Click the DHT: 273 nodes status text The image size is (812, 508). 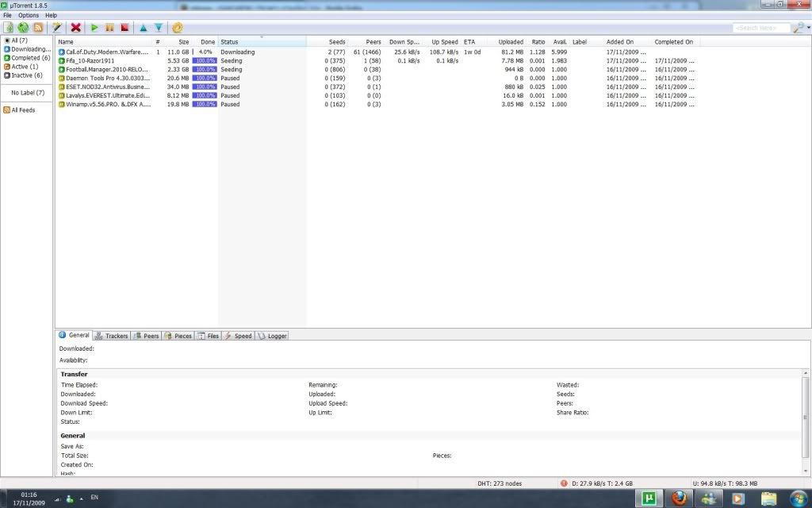click(500, 483)
